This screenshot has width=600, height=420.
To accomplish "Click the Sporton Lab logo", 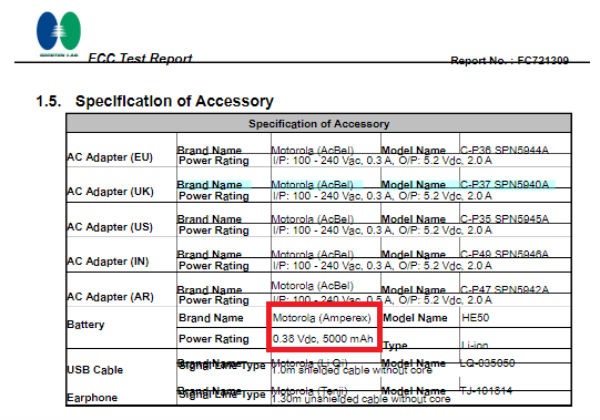I will click(59, 34).
